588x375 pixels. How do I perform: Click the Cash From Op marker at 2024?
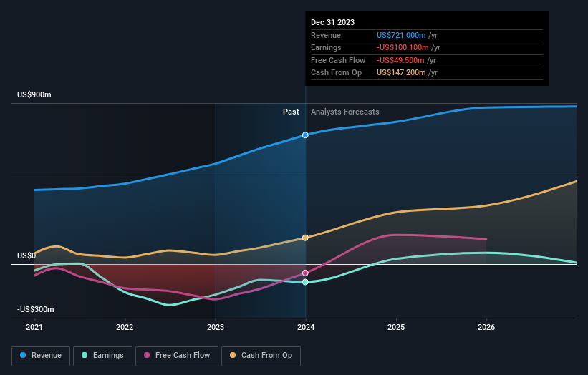[305, 238]
